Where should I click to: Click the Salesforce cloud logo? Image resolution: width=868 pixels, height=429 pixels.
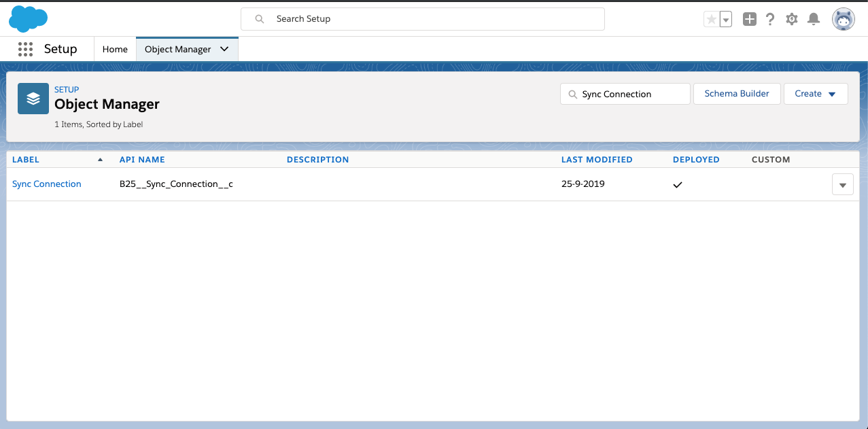(x=28, y=19)
